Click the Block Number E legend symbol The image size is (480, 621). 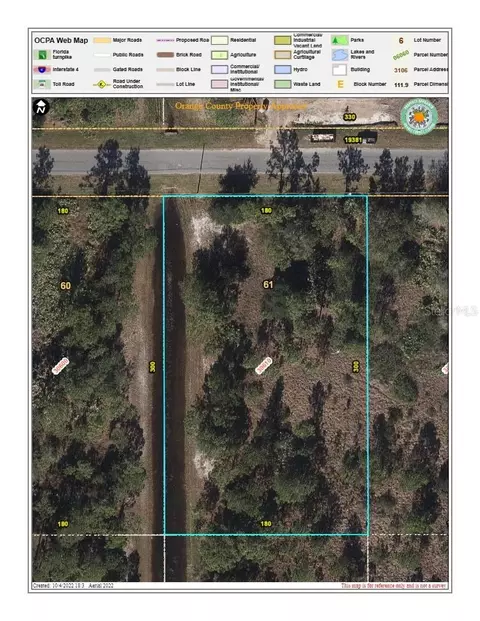pos(340,84)
